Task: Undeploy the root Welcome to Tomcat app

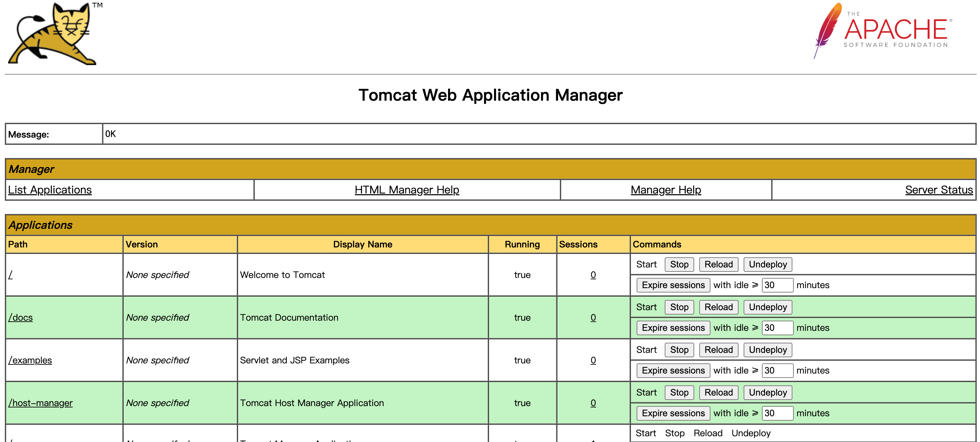Action: click(767, 264)
